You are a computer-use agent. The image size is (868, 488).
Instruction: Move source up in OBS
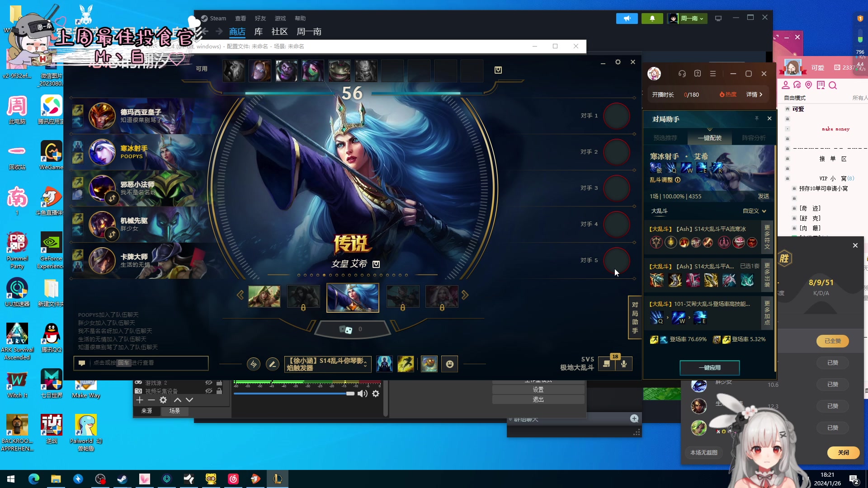[178, 400]
